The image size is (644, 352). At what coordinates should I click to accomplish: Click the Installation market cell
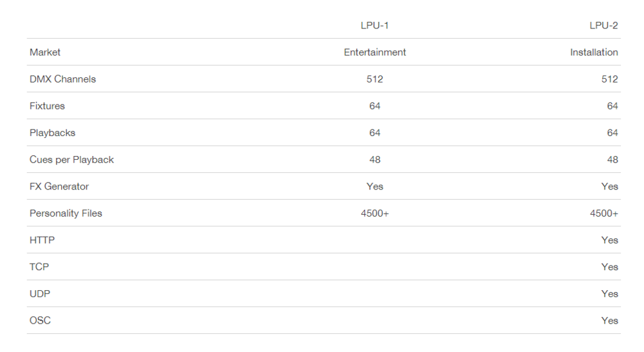(594, 52)
